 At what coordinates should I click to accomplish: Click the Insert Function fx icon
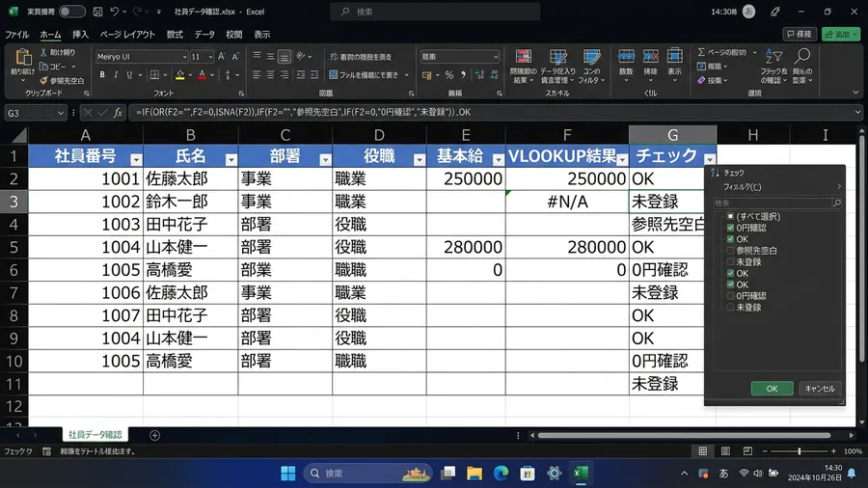118,112
